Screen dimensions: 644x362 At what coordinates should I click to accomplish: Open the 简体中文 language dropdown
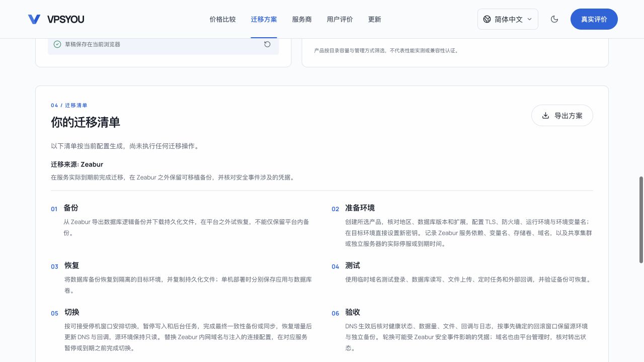tap(508, 19)
